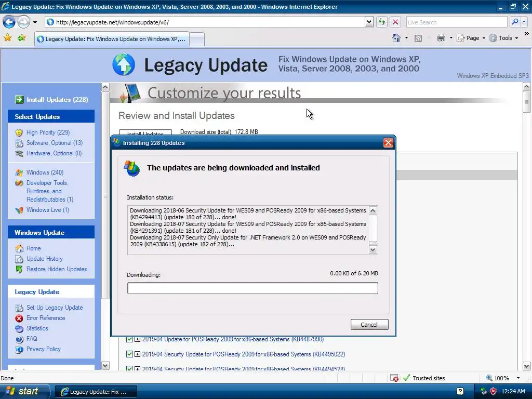
Task: Uncheck KB4494528 security update checkbox
Action: pos(129,368)
